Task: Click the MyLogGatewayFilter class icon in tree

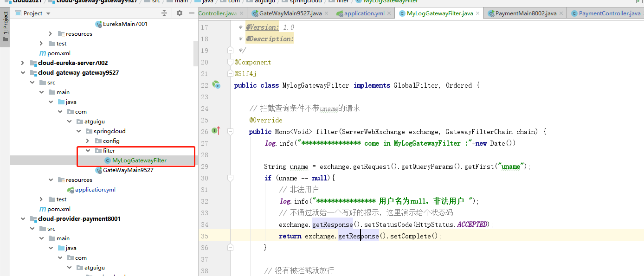Action: pos(108,160)
